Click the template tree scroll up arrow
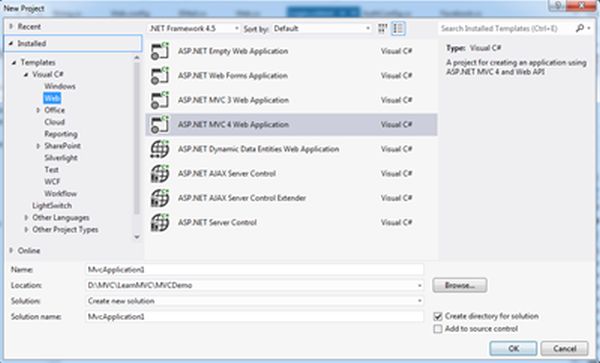 [x=137, y=58]
